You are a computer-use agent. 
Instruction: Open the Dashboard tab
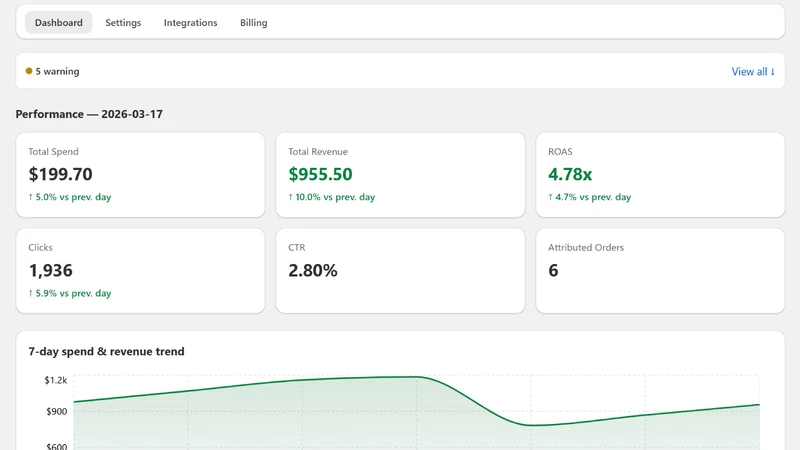(59, 22)
